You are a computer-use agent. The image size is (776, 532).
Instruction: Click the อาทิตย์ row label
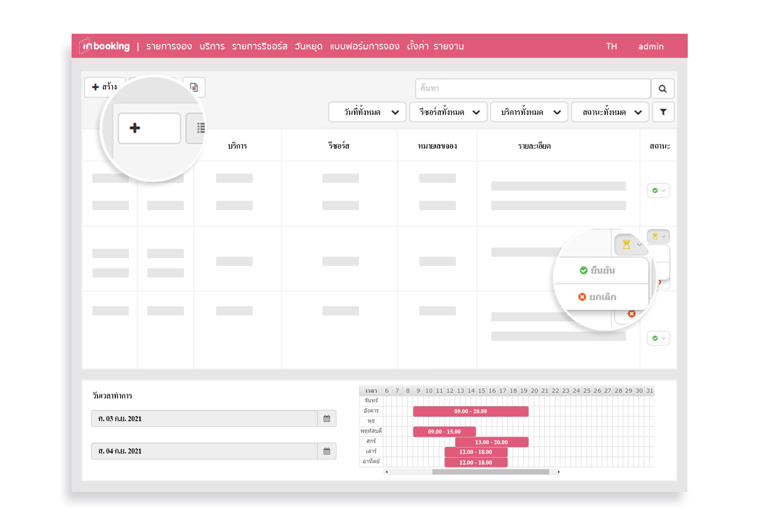point(371,461)
